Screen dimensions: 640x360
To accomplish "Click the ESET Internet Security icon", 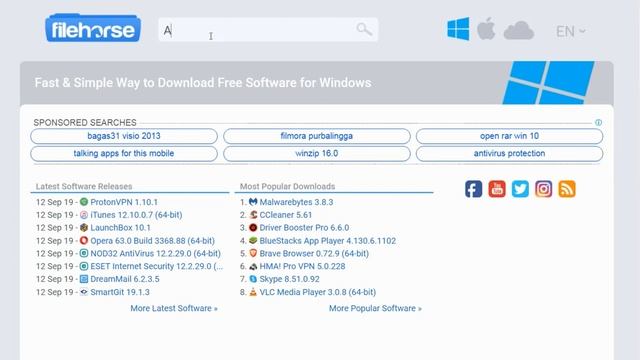I will pyautogui.click(x=84, y=266).
